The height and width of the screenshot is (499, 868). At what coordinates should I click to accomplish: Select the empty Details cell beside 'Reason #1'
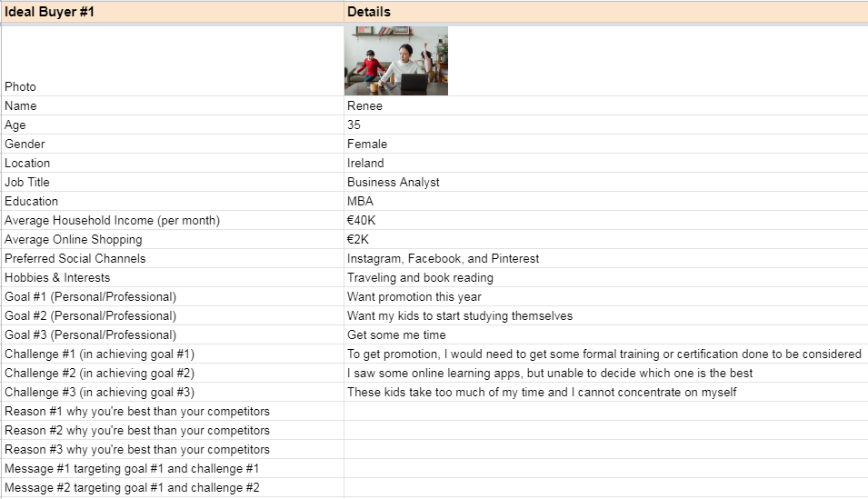(x=604, y=412)
